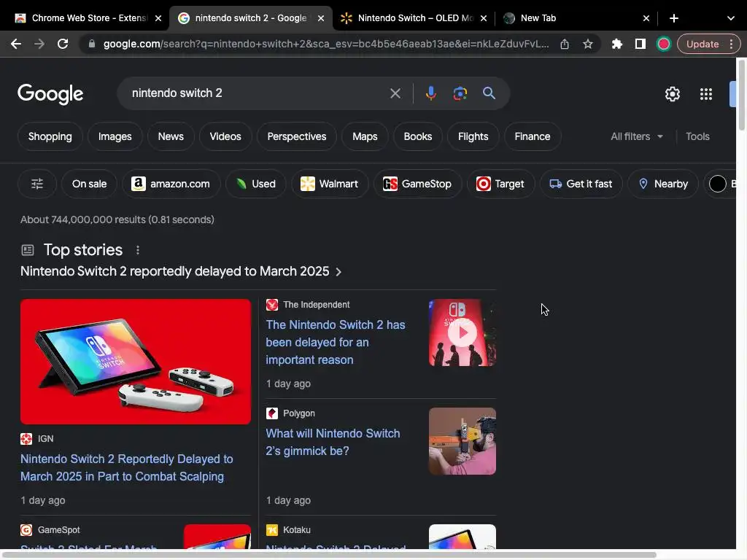Toggle the Get it fast filter
The width and height of the screenshot is (747, 560).
point(581,184)
